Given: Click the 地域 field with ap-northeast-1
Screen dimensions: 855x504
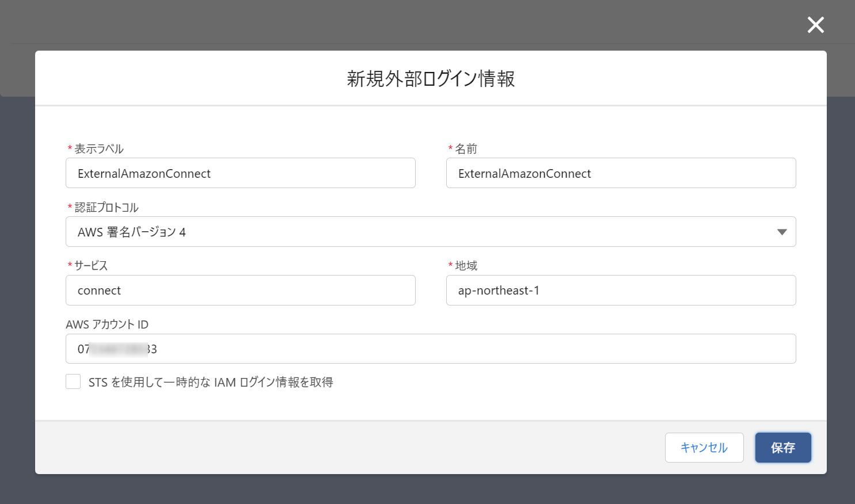Looking at the screenshot, I should click(x=621, y=291).
